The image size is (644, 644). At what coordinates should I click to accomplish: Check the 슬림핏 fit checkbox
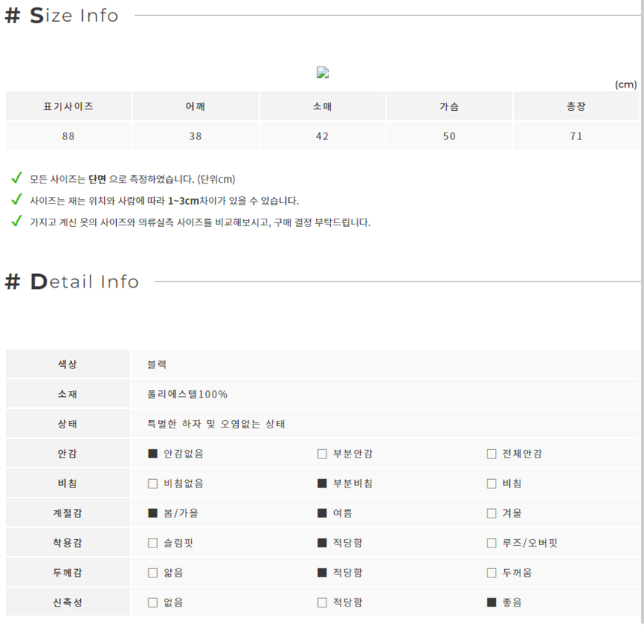pyautogui.click(x=153, y=543)
